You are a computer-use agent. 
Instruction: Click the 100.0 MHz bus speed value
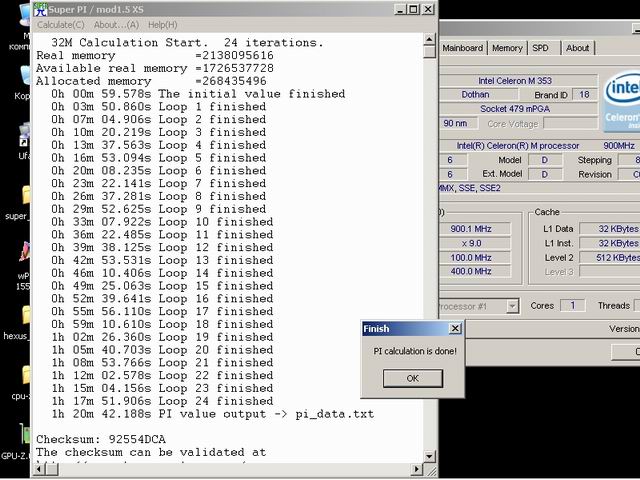click(x=475, y=258)
